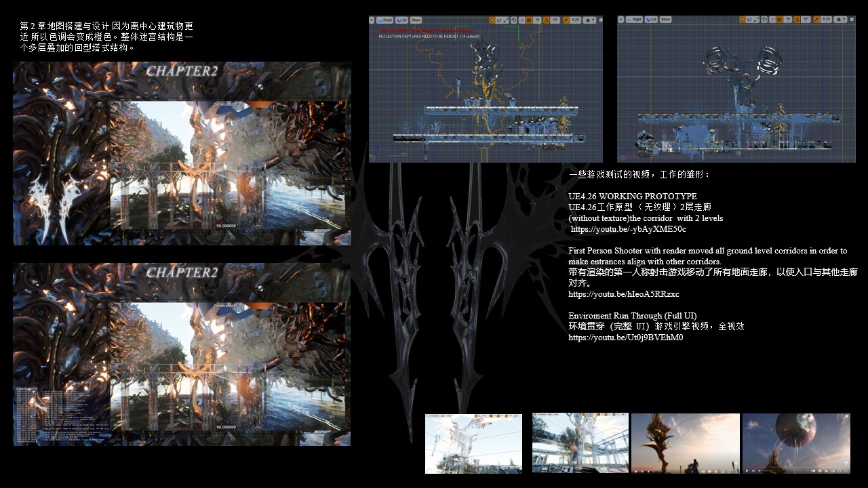Open the Right viewport options arrow menu
This screenshot has width=868, height=488.
click(x=621, y=20)
